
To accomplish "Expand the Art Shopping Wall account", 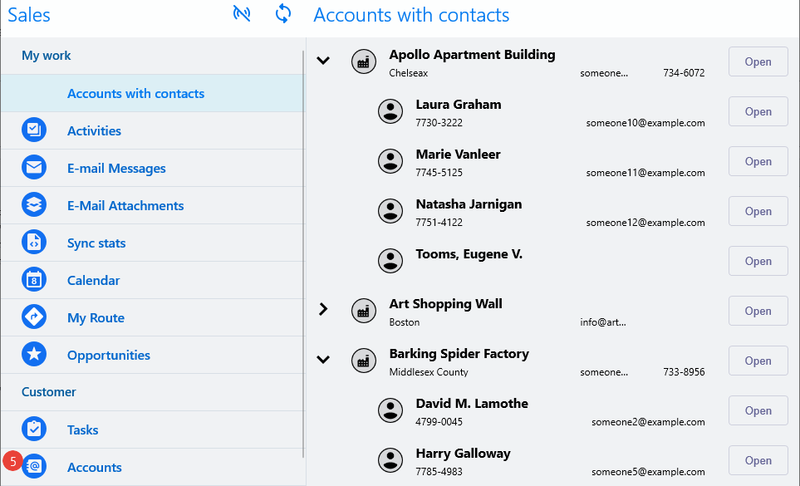I will point(323,310).
